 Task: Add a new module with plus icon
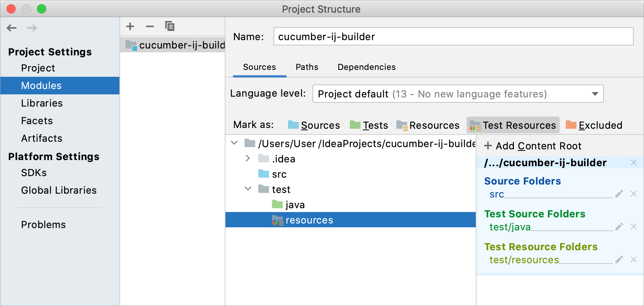pos(130,26)
